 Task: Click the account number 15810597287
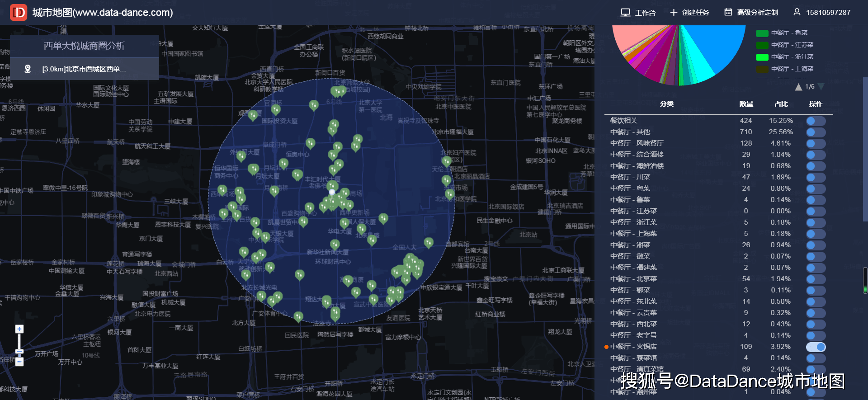point(828,13)
